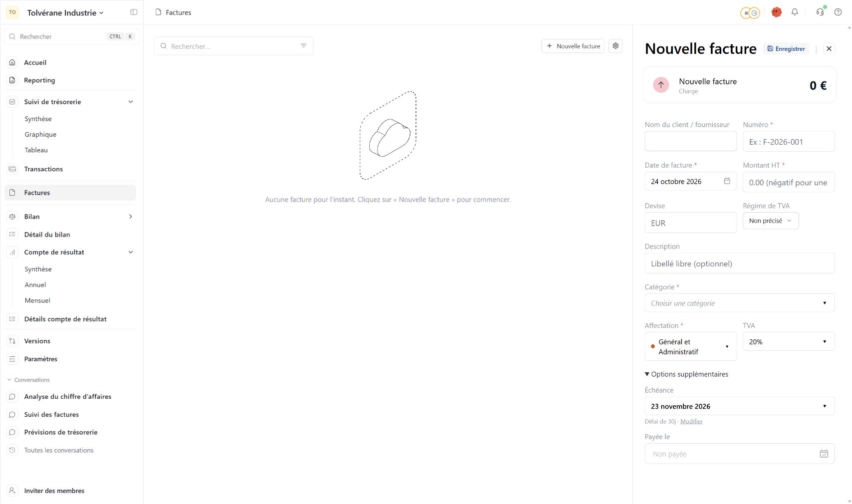Open filter icon in invoice search

click(x=303, y=46)
